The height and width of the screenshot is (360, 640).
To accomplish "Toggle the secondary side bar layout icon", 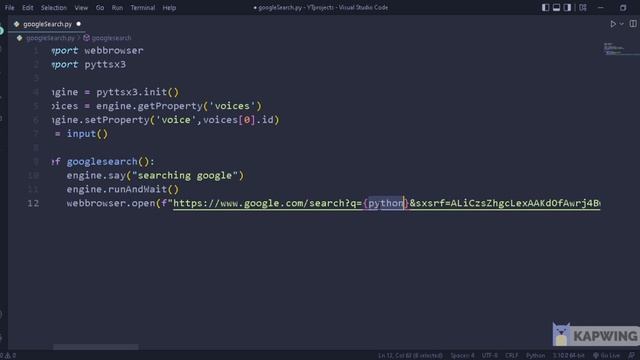I will pyautogui.click(x=567, y=7).
